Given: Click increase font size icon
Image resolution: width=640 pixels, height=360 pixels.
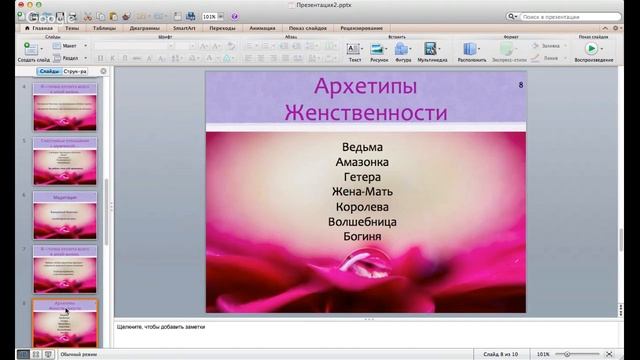Looking at the screenshot, I should 204,46.
